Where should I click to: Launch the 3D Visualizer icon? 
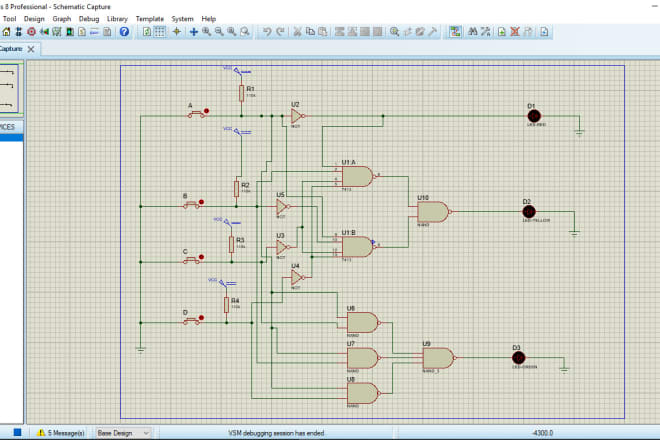coord(44,32)
